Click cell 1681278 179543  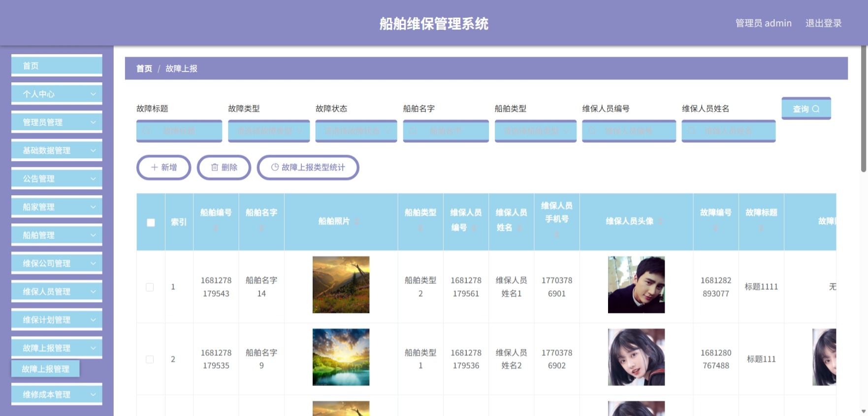216,287
